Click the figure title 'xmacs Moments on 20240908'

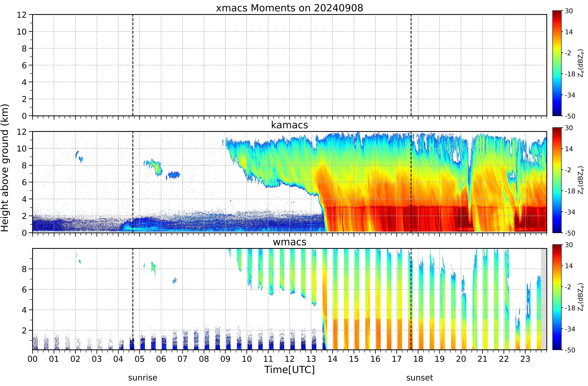[x=290, y=8]
